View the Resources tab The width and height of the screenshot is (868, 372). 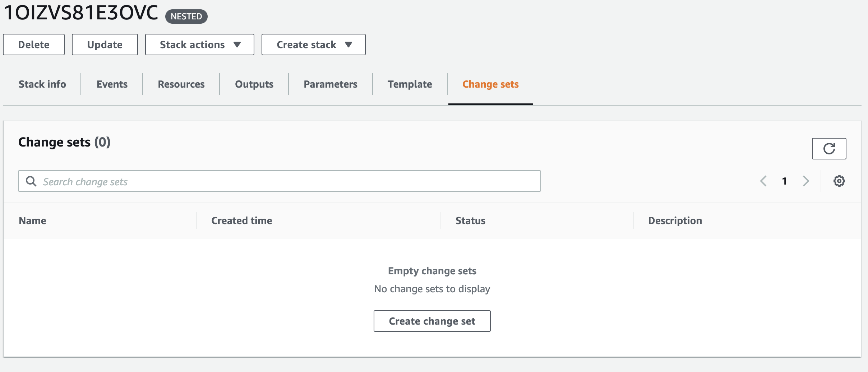(x=181, y=84)
